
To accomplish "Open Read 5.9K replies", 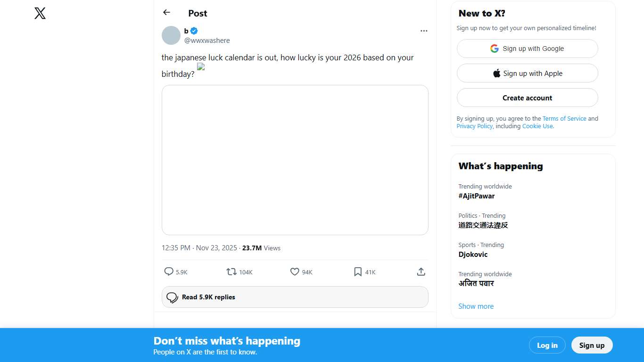I will (295, 297).
